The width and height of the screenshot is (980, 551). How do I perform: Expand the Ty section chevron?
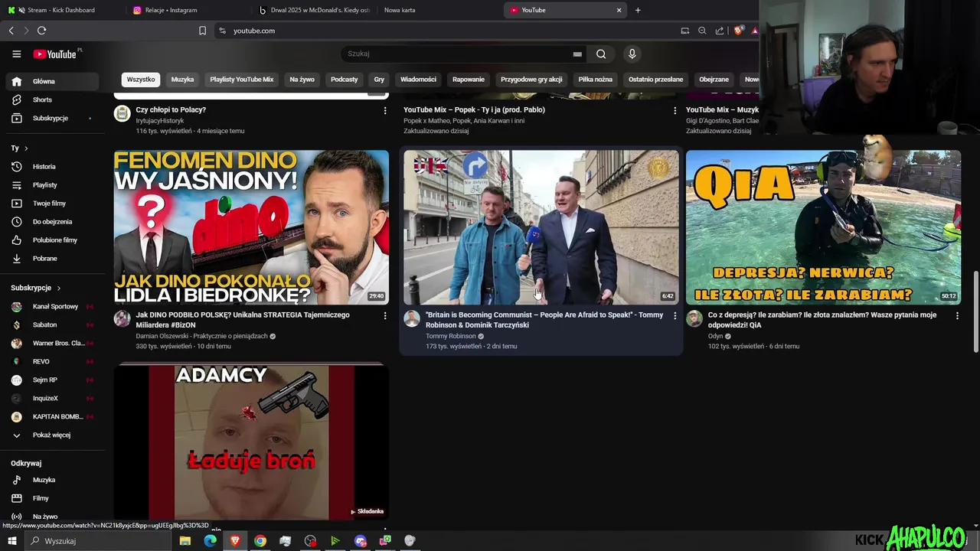coord(26,148)
